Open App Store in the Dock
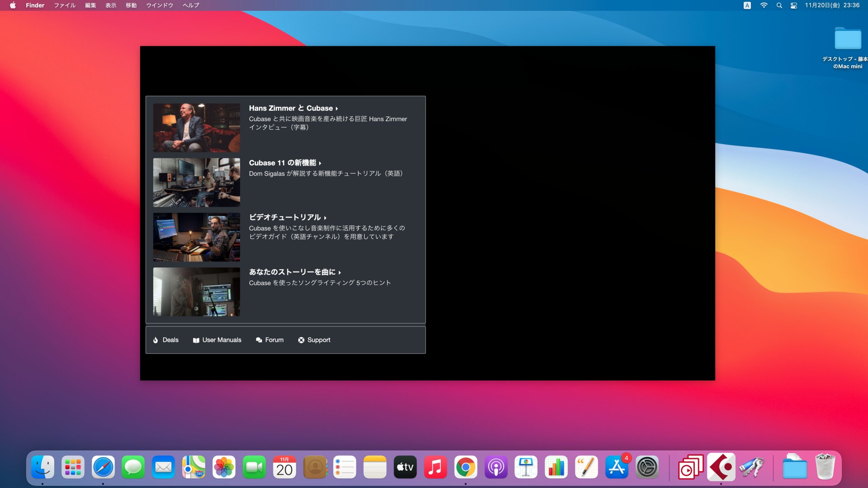This screenshot has width=868, height=488. tap(617, 467)
